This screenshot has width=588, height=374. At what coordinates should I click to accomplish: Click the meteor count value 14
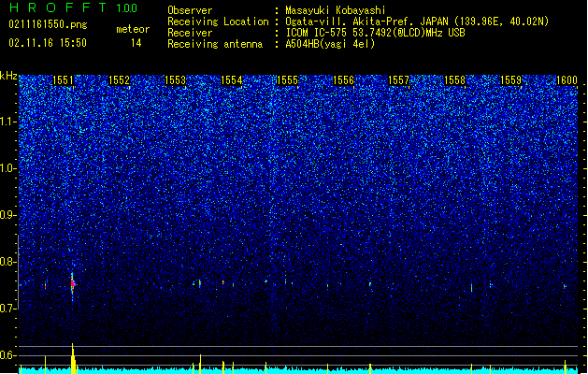[136, 43]
